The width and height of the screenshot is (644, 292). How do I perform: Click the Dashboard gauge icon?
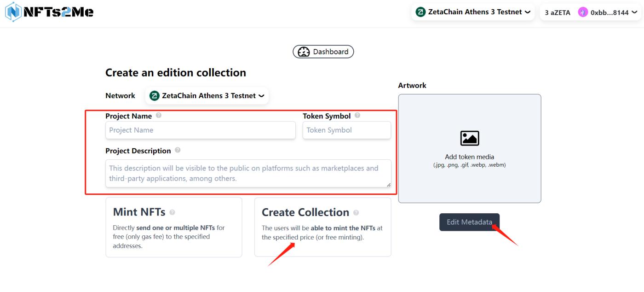tap(304, 52)
